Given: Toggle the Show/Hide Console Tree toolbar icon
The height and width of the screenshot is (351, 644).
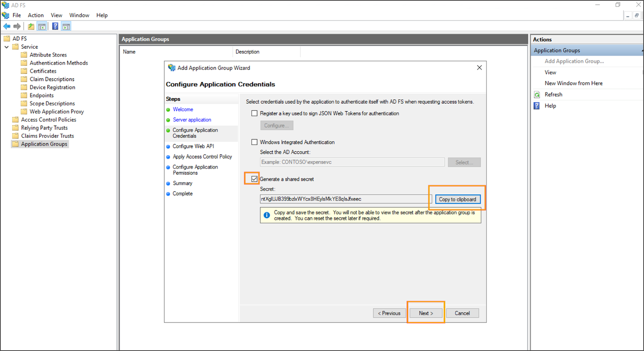Looking at the screenshot, I should [42, 26].
